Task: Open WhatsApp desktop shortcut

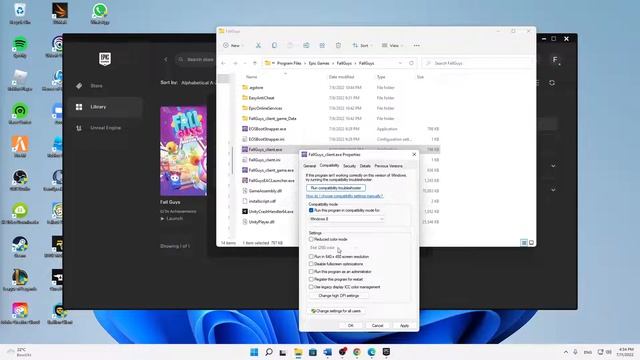Action: click(x=100, y=13)
